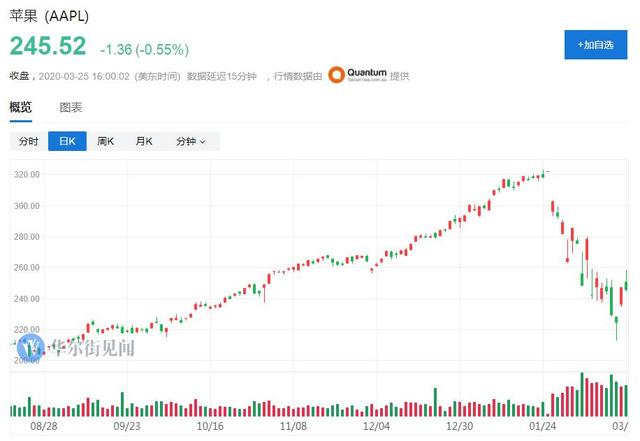Switch chart to 月K monthly view

pos(144,142)
